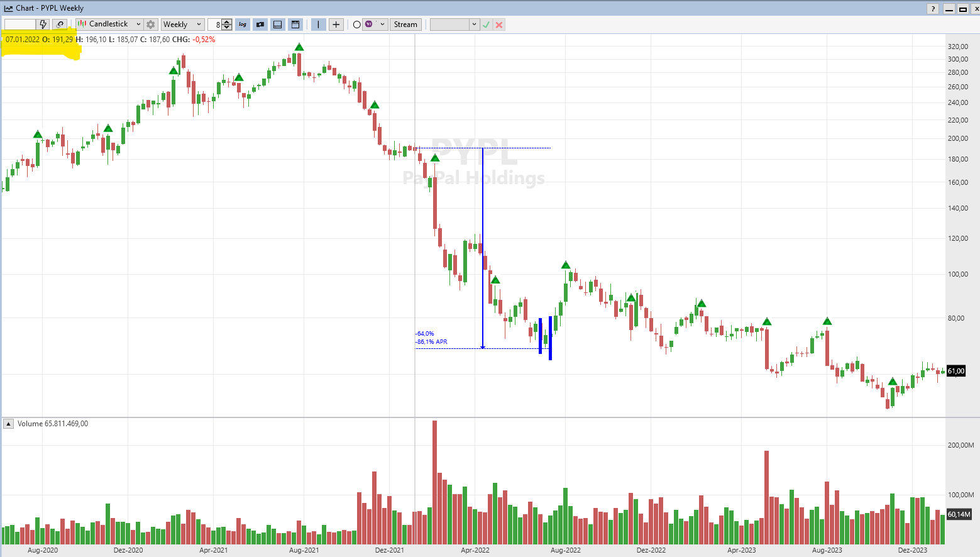Viewport: 980px width, 557px height.
Task: Toggle the vertical line cursor button
Action: 319,25
